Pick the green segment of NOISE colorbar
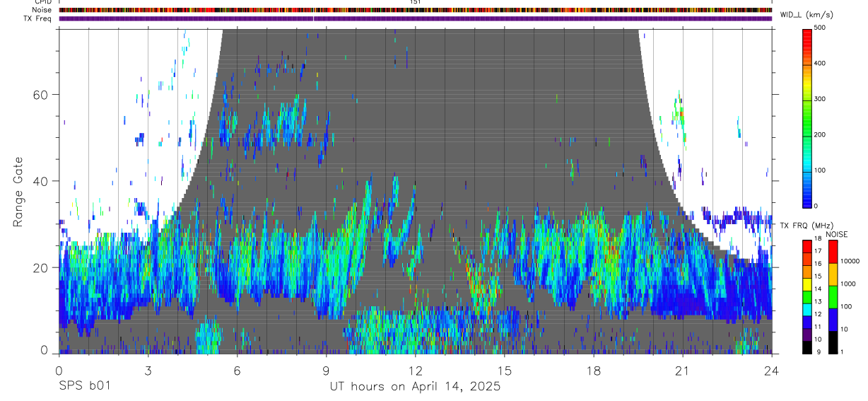Image resolution: width=868 pixels, height=401 pixels. coord(833,296)
